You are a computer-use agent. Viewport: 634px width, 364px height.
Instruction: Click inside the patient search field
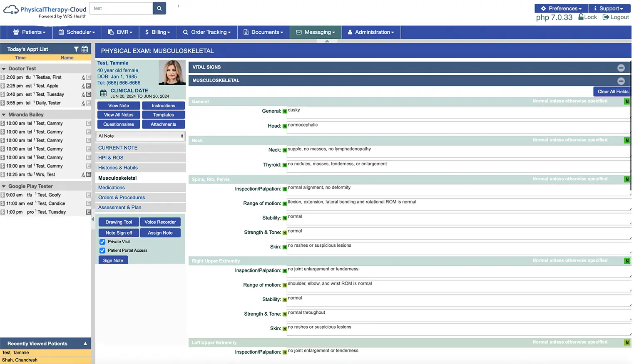click(120, 8)
